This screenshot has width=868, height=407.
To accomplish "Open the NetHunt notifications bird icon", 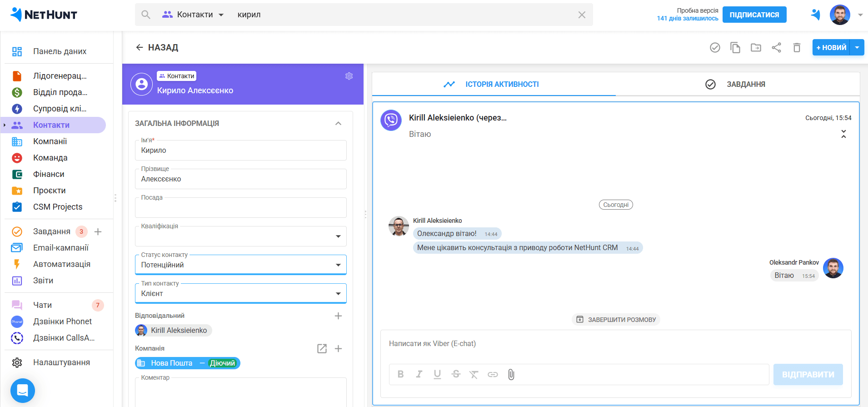I will (x=815, y=15).
